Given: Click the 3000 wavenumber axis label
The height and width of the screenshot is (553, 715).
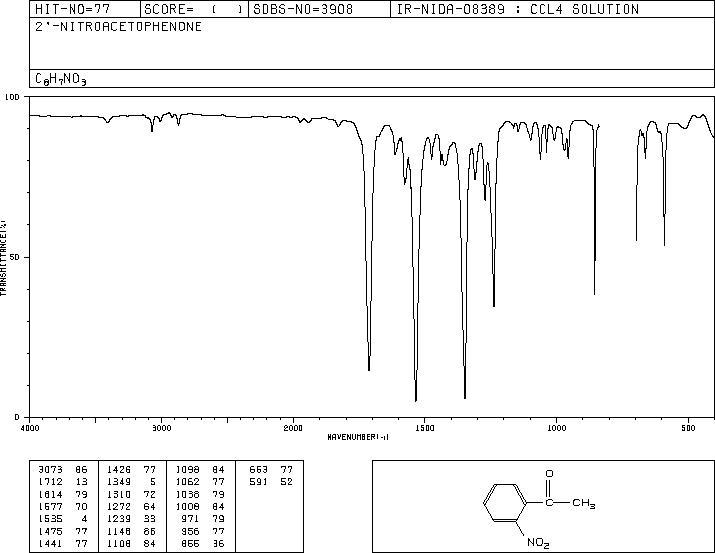Looking at the screenshot, I should [161, 428].
